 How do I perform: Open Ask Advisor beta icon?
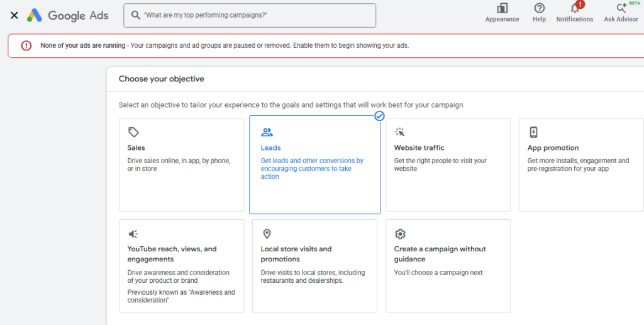[x=621, y=8]
